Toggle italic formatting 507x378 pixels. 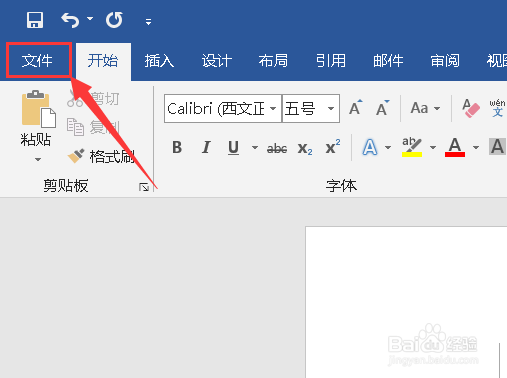[206, 147]
